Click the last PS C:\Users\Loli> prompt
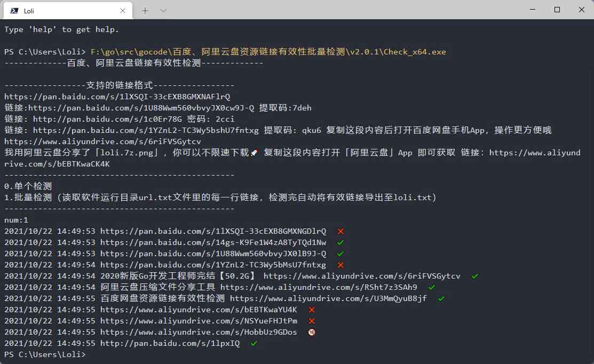This screenshot has width=594, height=364. (x=45, y=354)
